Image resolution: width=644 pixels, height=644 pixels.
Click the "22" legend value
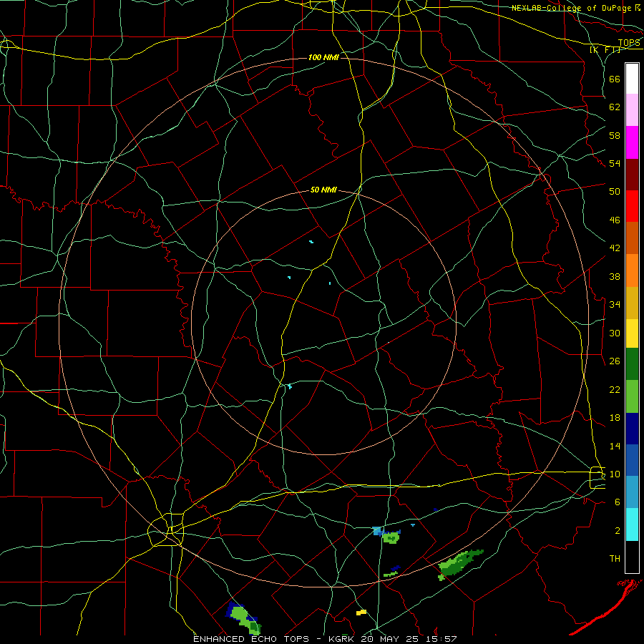(x=615, y=389)
